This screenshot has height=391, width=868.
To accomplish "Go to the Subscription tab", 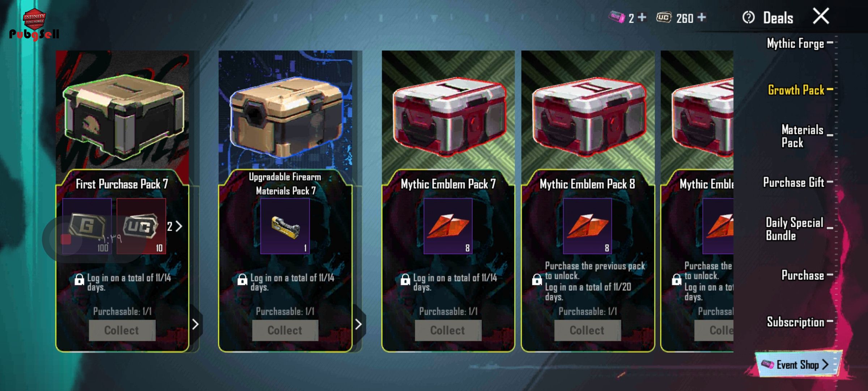I will (796, 322).
